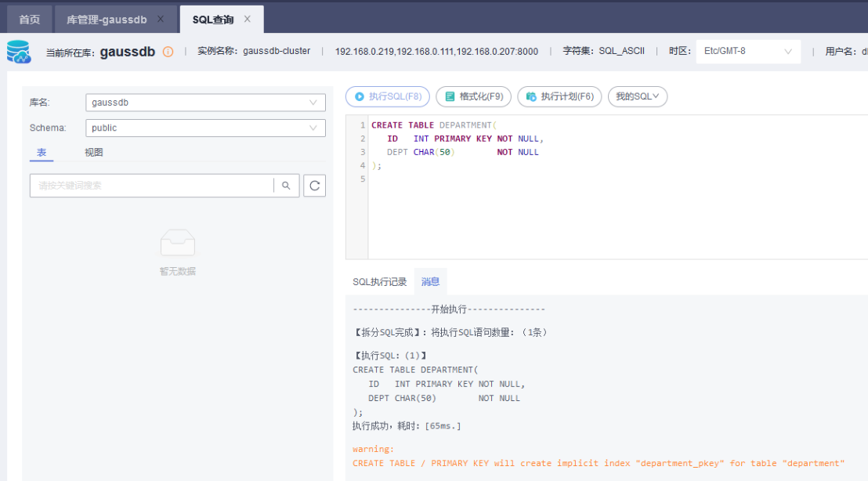Click the 拆分SQL完成 message line
This screenshot has width=868, height=481.
450,332
